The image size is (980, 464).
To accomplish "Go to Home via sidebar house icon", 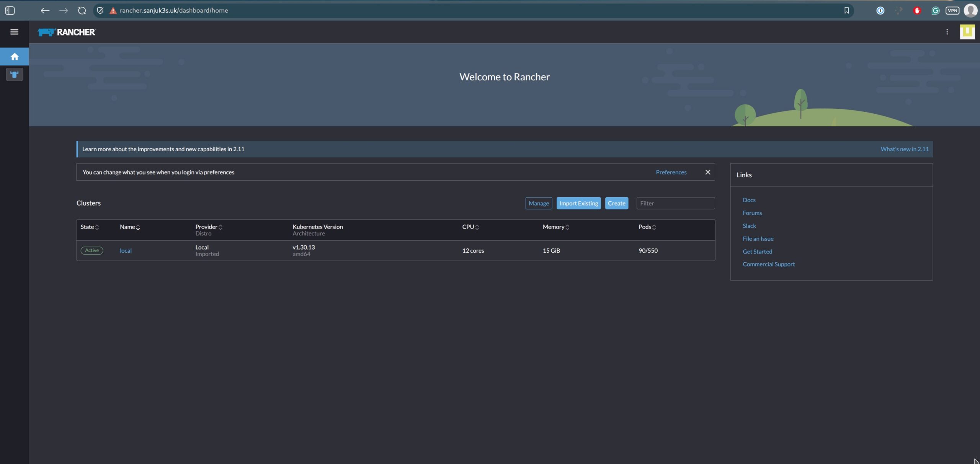I will pyautogui.click(x=15, y=57).
